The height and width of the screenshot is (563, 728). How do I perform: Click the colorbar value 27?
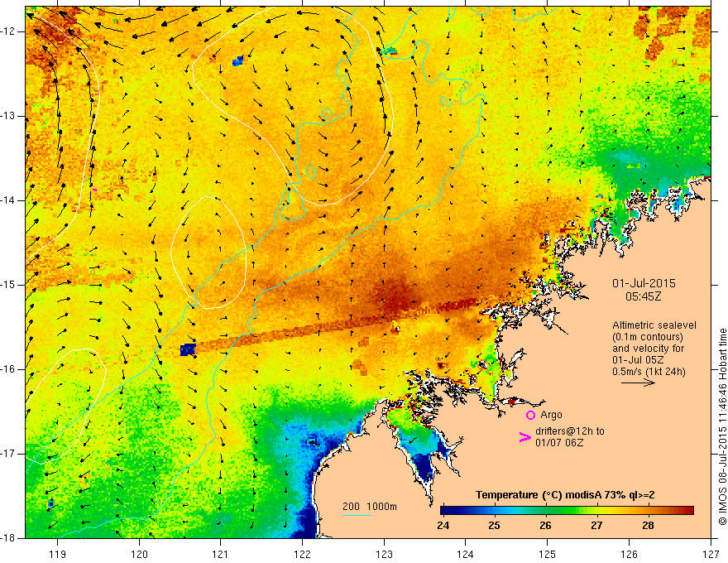point(596,526)
